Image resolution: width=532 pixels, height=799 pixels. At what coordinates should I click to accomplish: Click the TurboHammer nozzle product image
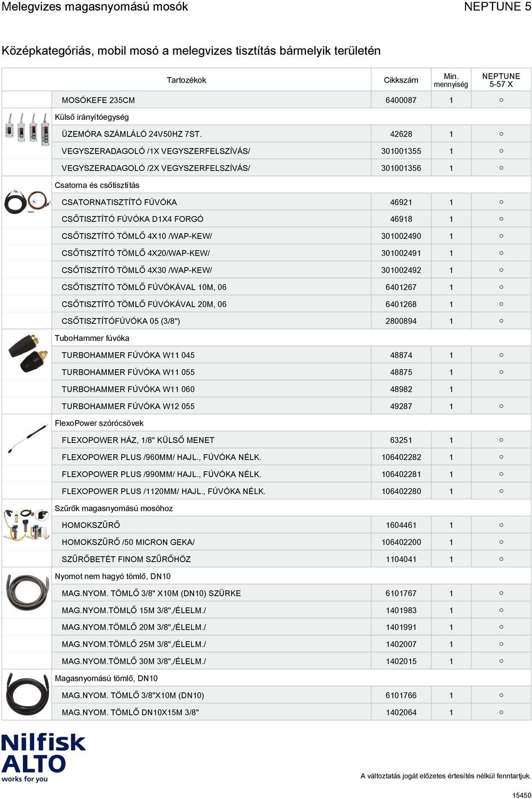coord(25,353)
